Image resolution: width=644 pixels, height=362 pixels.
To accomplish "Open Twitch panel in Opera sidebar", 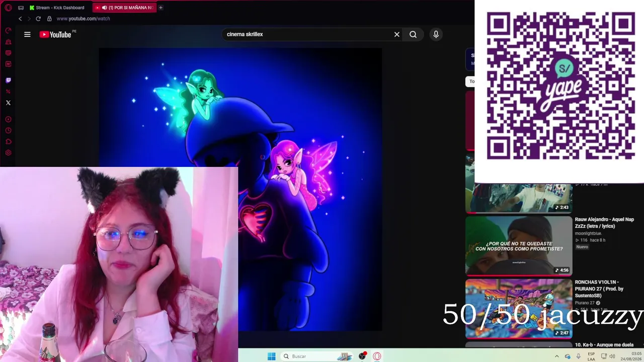I will (x=8, y=80).
